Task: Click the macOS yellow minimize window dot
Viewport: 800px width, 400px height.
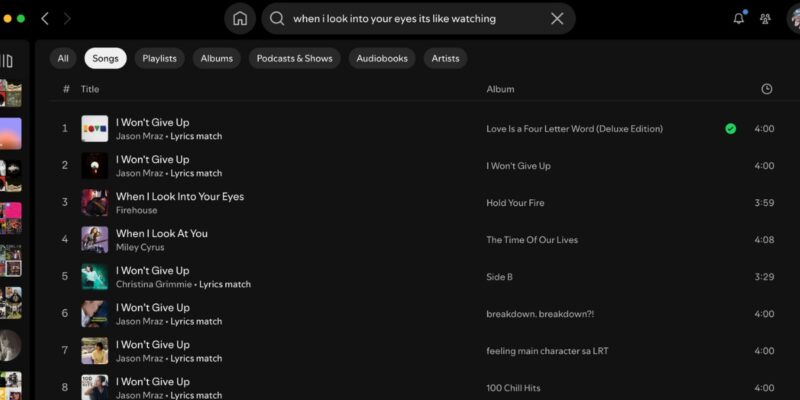Action: point(7,19)
